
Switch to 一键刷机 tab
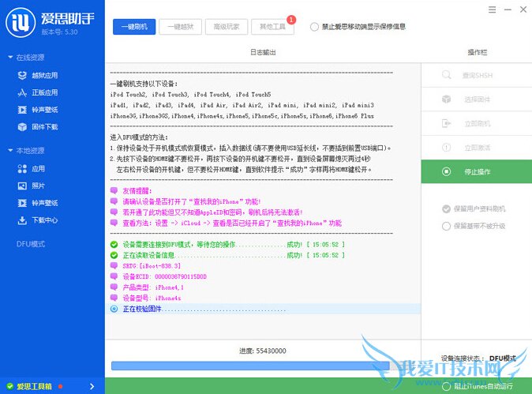tap(134, 27)
